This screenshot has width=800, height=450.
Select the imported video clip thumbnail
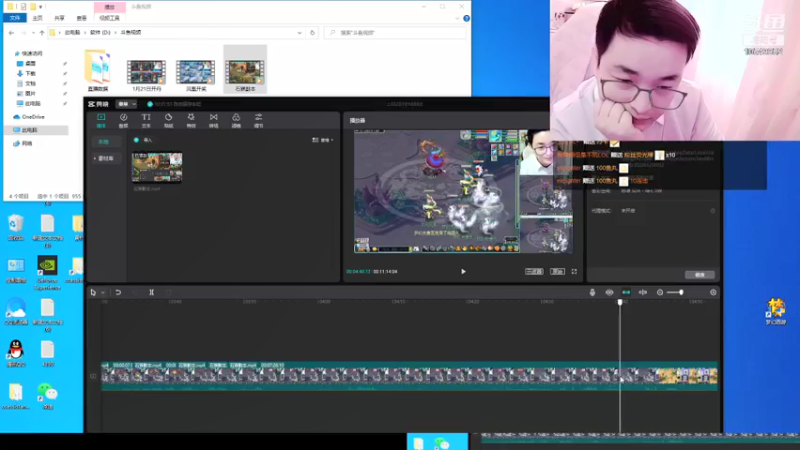pyautogui.click(x=157, y=167)
